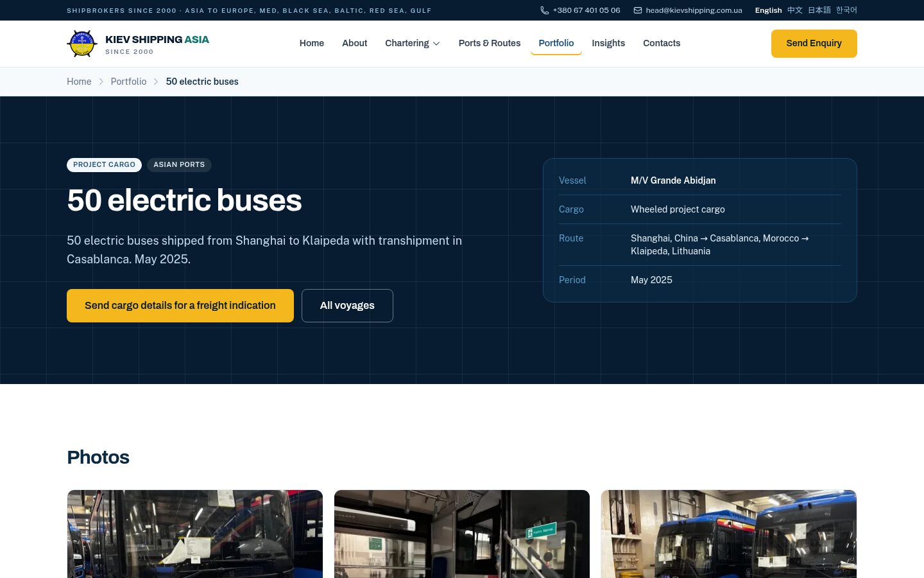Click the ASIAN PORTS tag
The width and height of the screenshot is (924, 578).
179,165
